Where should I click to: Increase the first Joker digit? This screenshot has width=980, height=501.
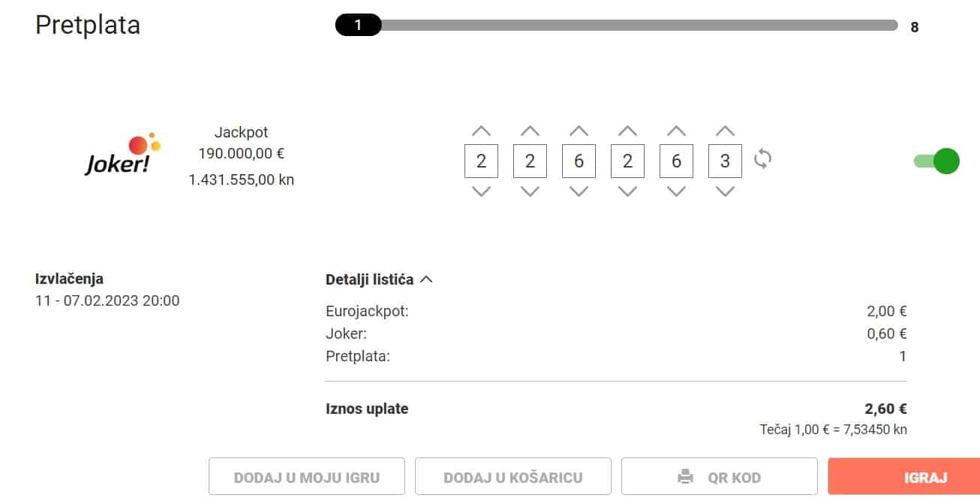click(x=481, y=131)
